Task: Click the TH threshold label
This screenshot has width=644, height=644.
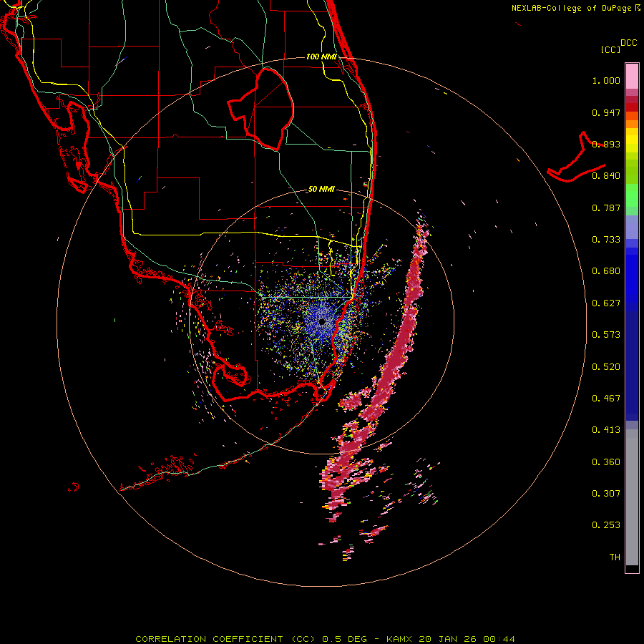Action: click(615, 557)
